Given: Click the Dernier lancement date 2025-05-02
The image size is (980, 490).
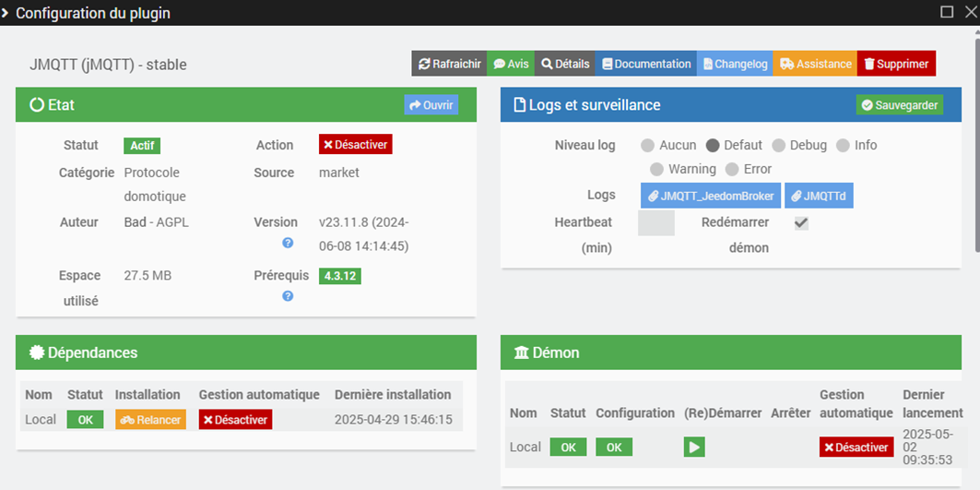Looking at the screenshot, I should 927,447.
